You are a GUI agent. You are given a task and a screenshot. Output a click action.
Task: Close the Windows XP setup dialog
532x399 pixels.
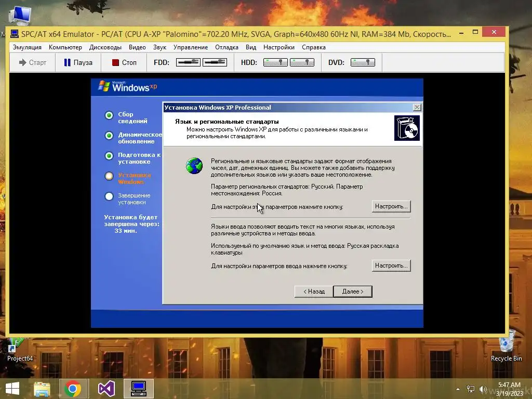click(x=417, y=108)
